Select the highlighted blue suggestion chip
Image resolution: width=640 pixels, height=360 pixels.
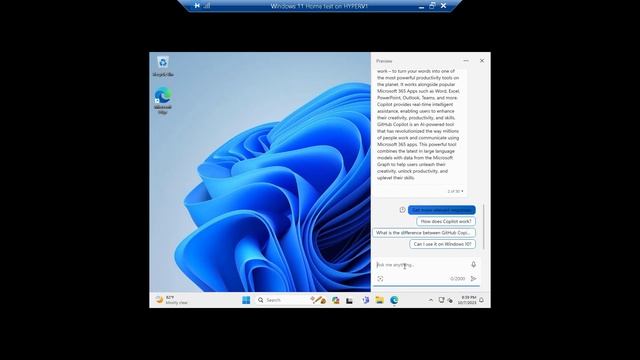[442, 210]
